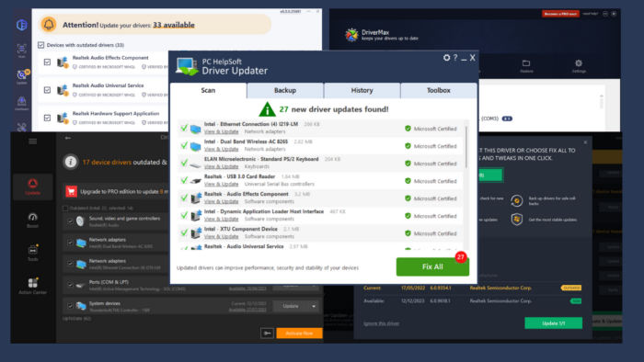The width and height of the screenshot is (644, 362).
Task: Click View & Update for Intel XTU Component Device
Action: (x=221, y=236)
